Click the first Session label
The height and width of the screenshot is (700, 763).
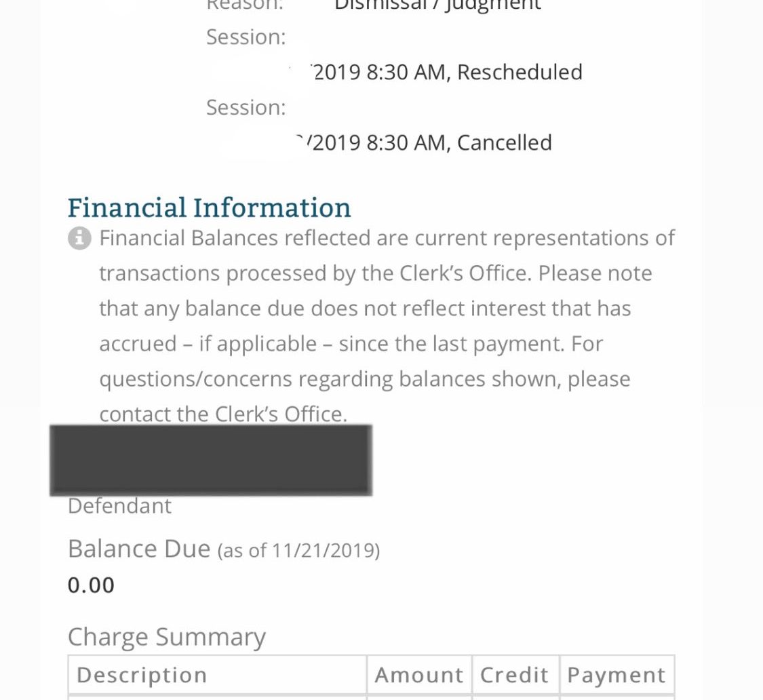tap(246, 37)
